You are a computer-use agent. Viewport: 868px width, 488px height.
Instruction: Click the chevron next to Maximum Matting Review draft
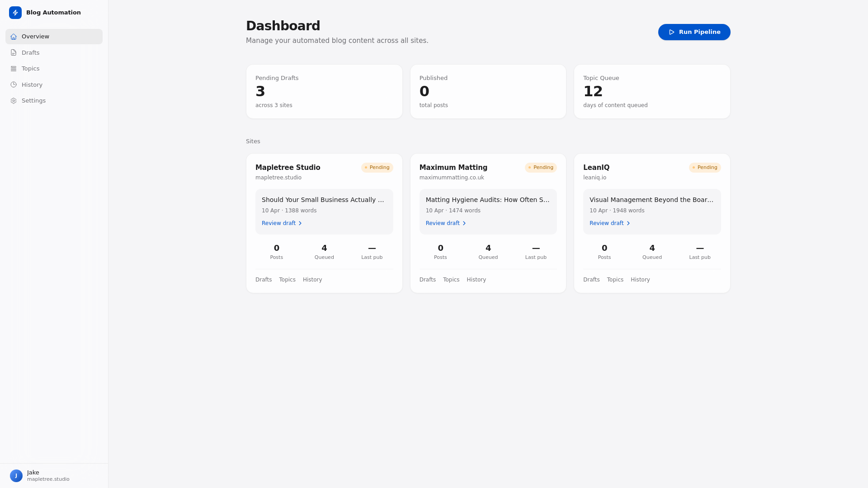pyautogui.click(x=464, y=223)
